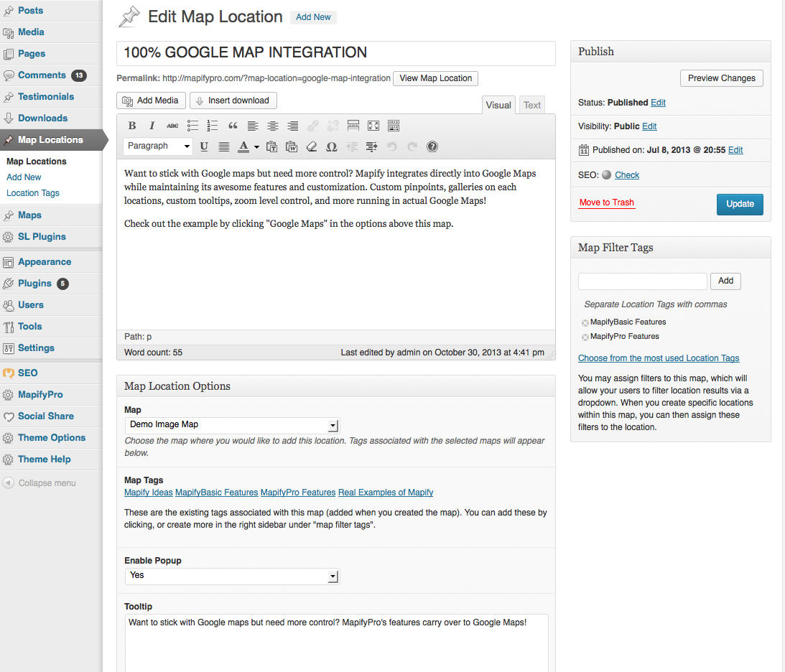Click Add New button next to title
785x672 pixels.
click(x=313, y=17)
